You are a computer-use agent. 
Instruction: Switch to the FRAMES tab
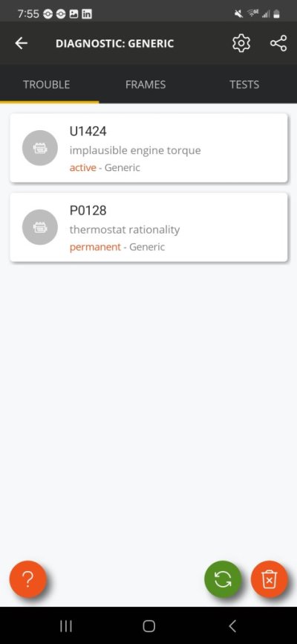point(146,85)
